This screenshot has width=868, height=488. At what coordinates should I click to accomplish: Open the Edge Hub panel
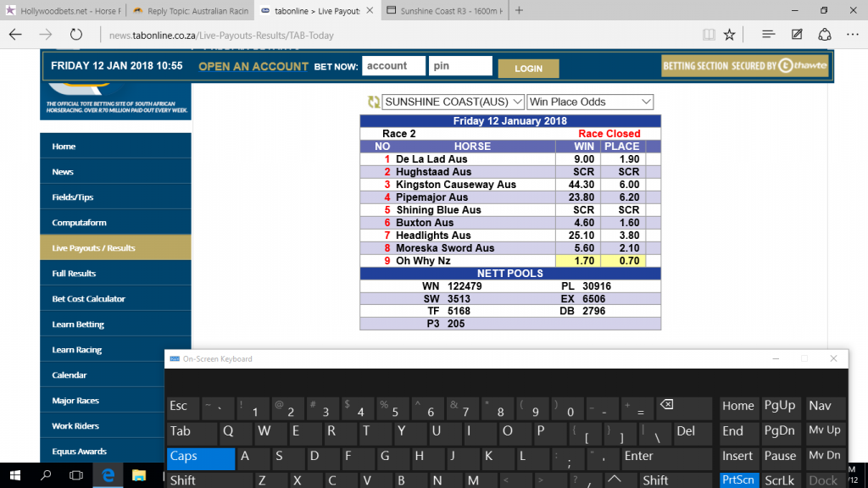click(768, 35)
